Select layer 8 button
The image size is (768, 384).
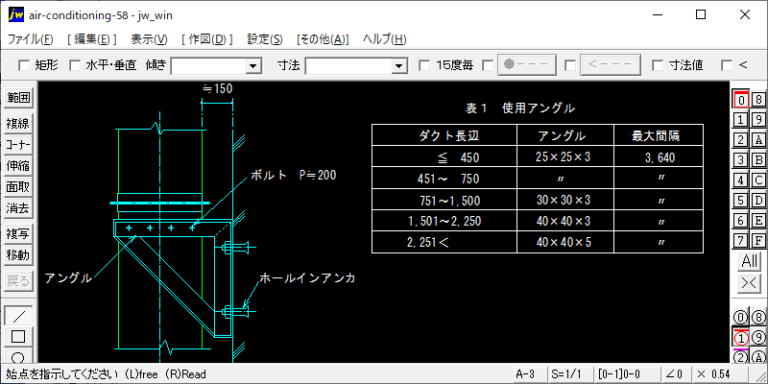758,99
